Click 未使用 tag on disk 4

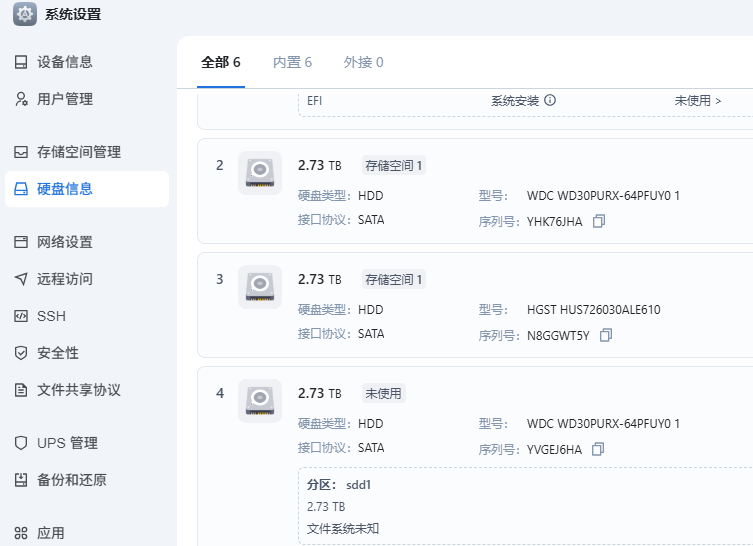pos(383,394)
